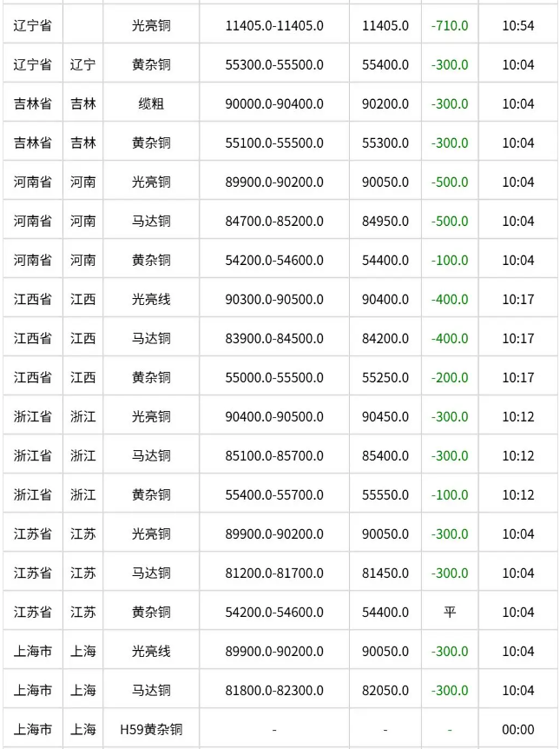Click 光亮线 in the 江西省 row

point(151,300)
